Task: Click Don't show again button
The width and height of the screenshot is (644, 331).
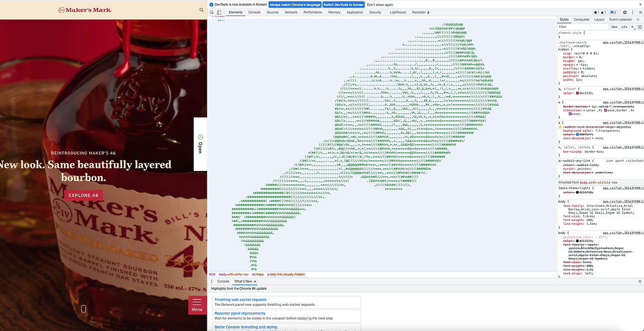Action: (x=380, y=5)
